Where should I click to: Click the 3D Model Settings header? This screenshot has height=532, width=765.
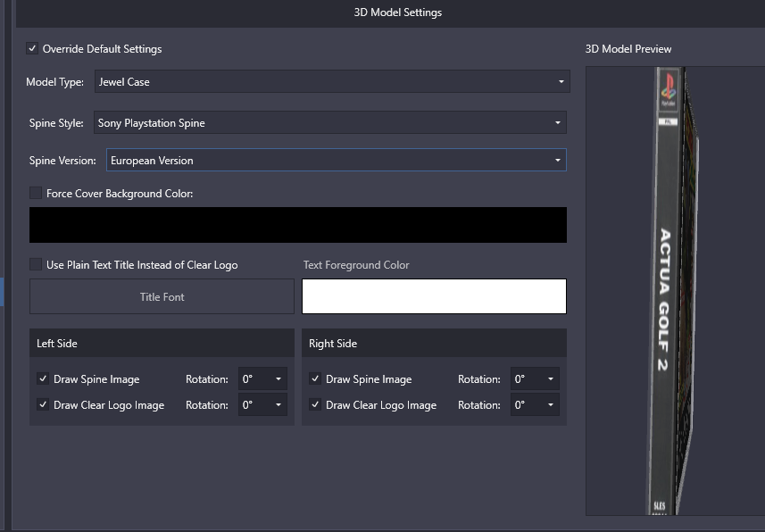(x=397, y=12)
